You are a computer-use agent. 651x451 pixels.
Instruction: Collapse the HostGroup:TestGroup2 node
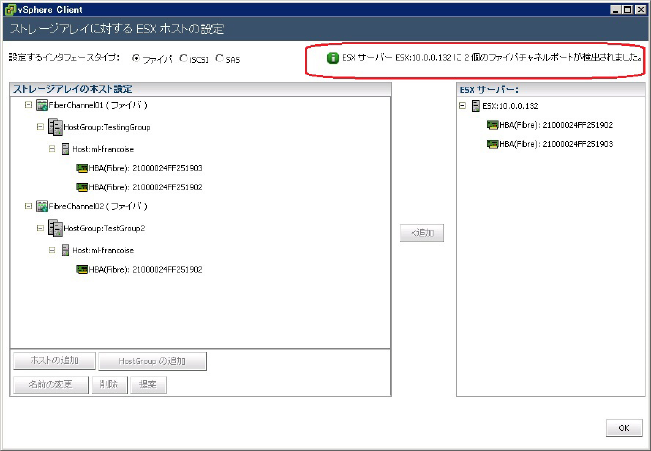click(40, 228)
